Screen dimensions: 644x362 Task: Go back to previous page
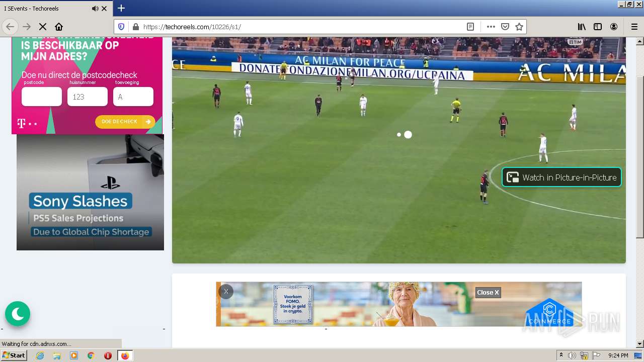[10, 27]
